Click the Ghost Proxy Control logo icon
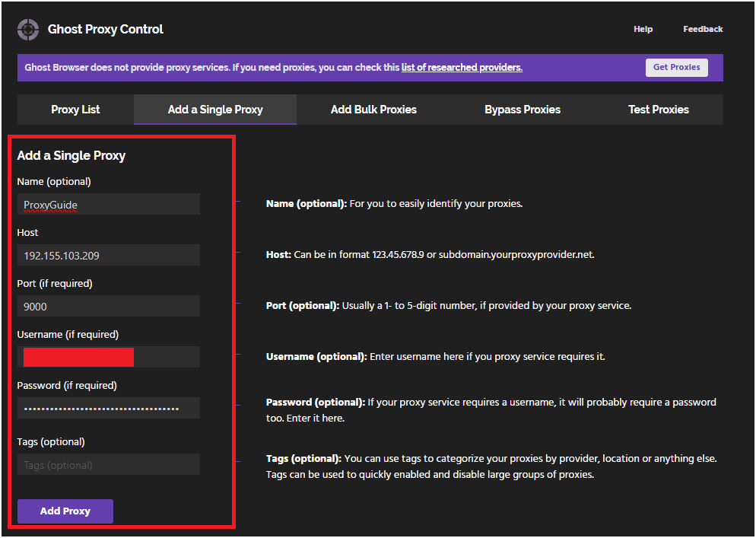The width and height of the screenshot is (756, 538). (x=27, y=29)
